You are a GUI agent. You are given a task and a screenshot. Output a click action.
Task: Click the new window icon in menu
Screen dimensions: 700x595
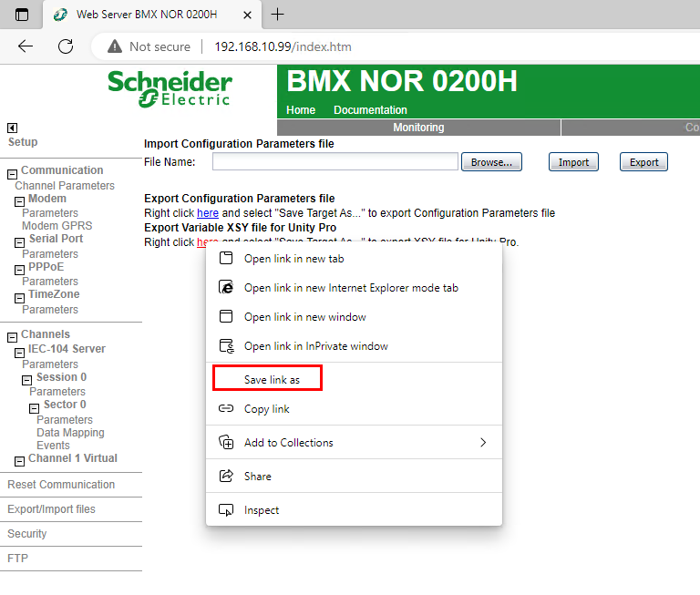tap(226, 316)
